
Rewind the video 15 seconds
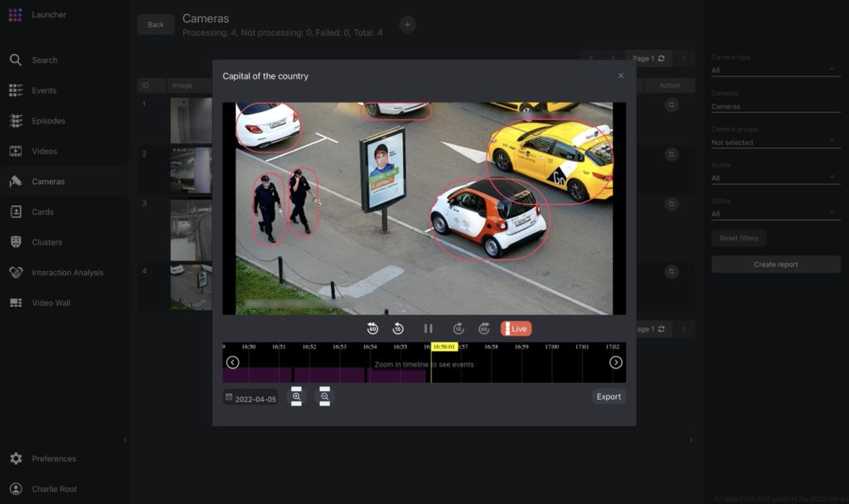[x=398, y=328]
